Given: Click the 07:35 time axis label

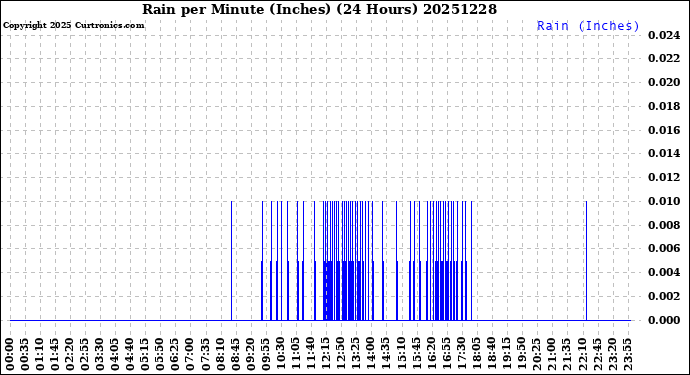Looking at the screenshot, I should click(206, 355).
